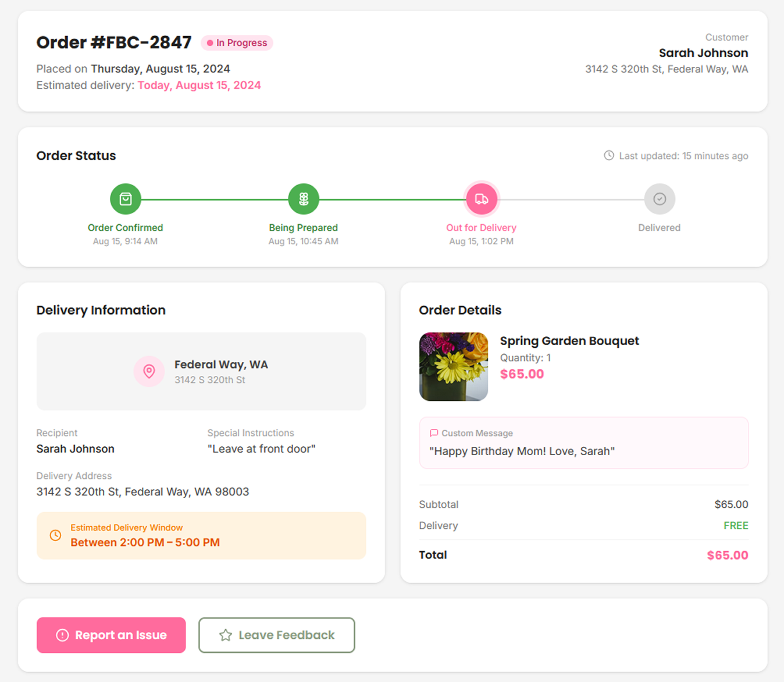Click the Order Confirmed bag icon
This screenshot has height=682, width=784.
(125, 199)
